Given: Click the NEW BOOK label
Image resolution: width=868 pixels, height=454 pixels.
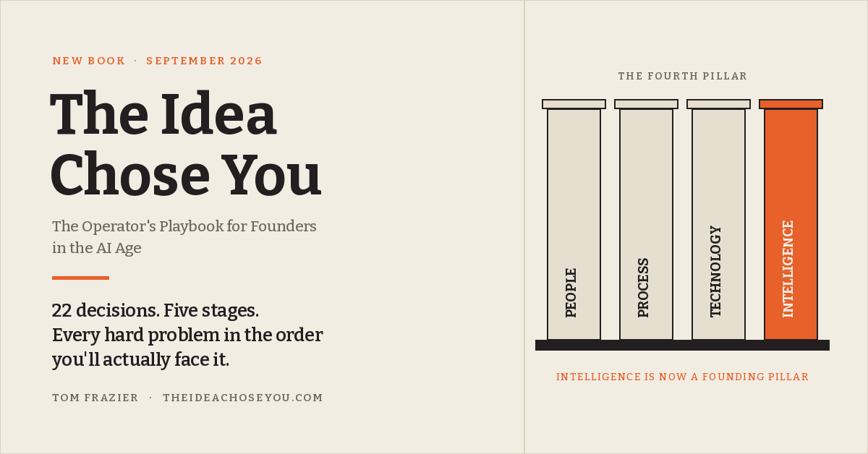Looking at the screenshot, I should tap(89, 61).
